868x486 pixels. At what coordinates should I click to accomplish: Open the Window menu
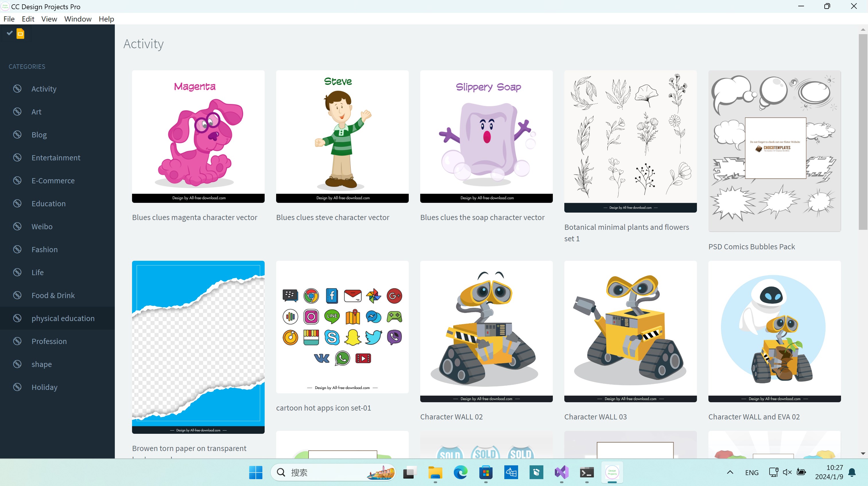click(x=77, y=19)
